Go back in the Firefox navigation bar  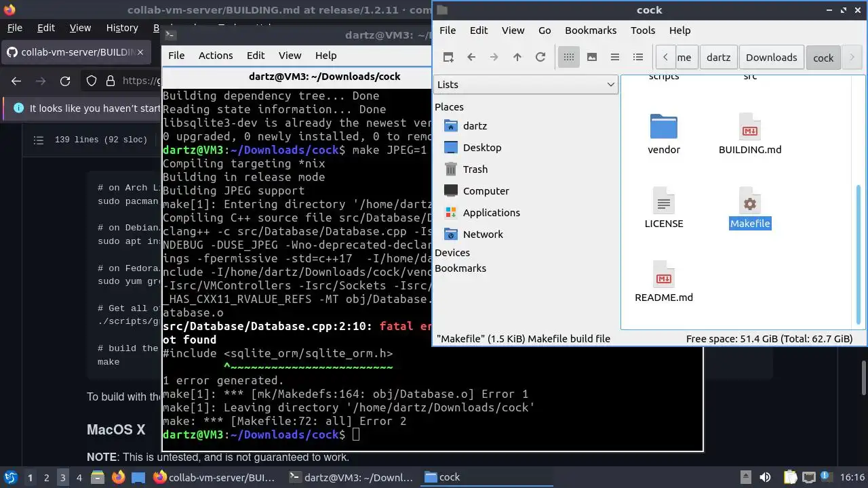coord(16,81)
